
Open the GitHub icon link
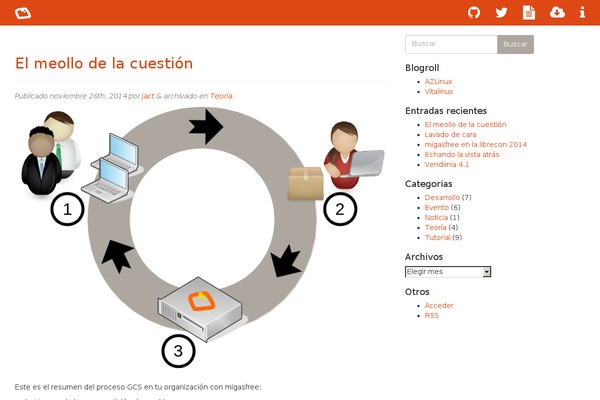(x=474, y=13)
